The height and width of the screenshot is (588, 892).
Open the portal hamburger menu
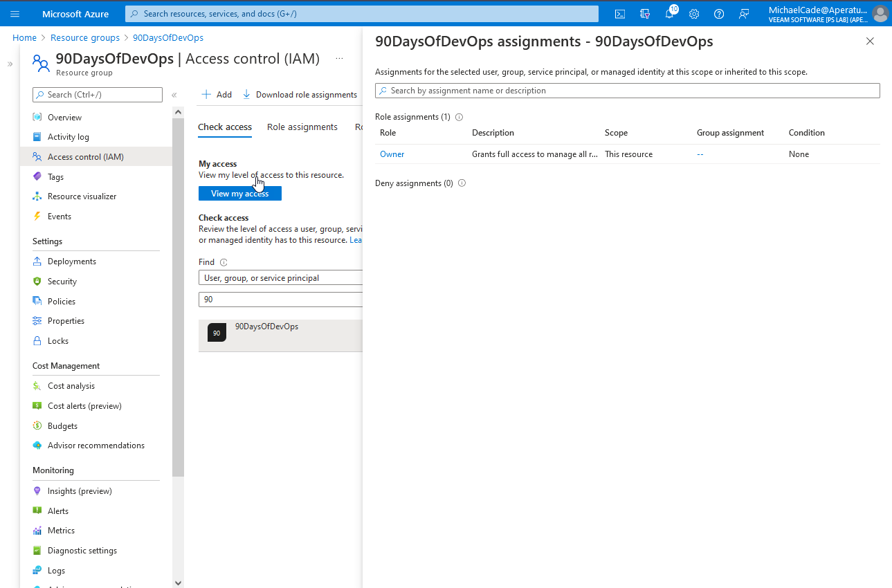pyautogui.click(x=15, y=14)
